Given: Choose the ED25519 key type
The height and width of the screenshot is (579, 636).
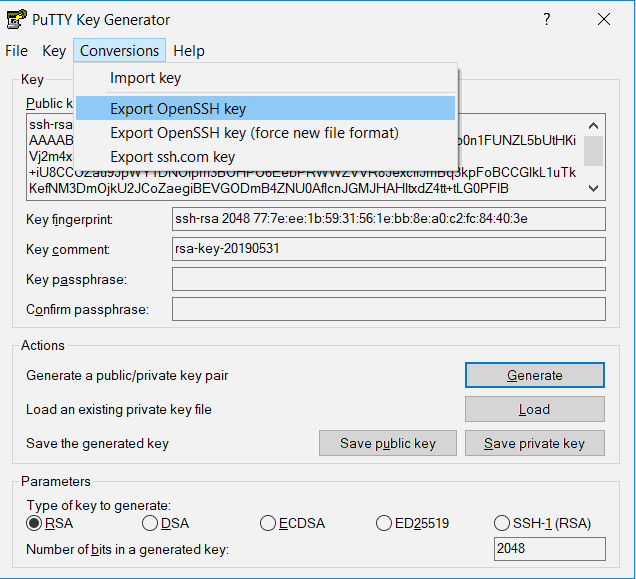Looking at the screenshot, I should tap(384, 523).
